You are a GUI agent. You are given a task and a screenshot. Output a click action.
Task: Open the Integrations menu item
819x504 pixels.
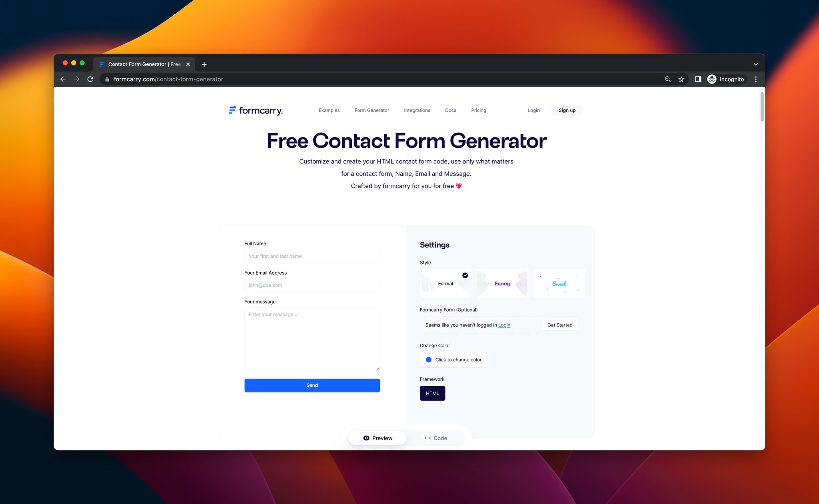click(x=417, y=110)
